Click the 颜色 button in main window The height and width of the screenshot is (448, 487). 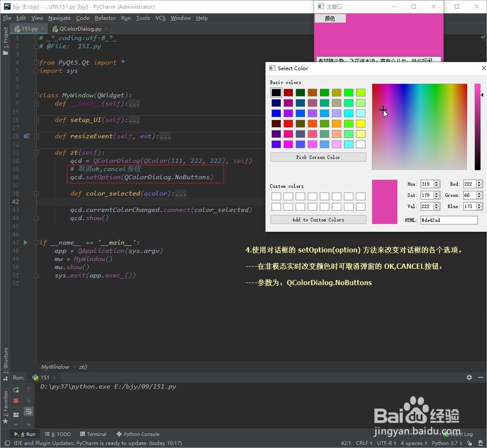tap(330, 19)
